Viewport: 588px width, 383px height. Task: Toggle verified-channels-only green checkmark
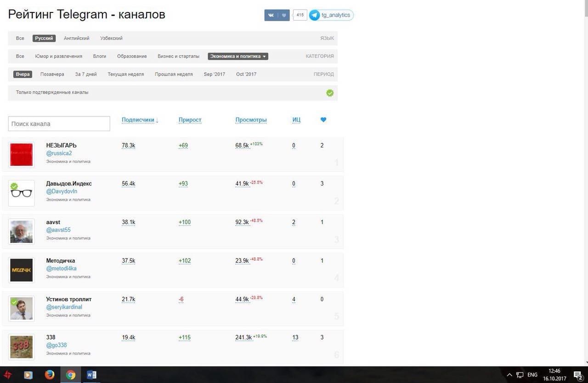coord(330,93)
